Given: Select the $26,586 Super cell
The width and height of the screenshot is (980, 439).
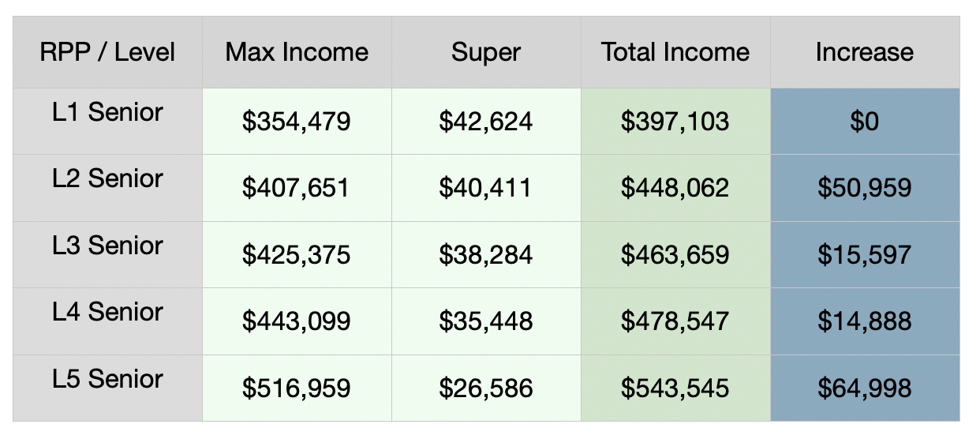Looking at the screenshot, I should [486, 388].
